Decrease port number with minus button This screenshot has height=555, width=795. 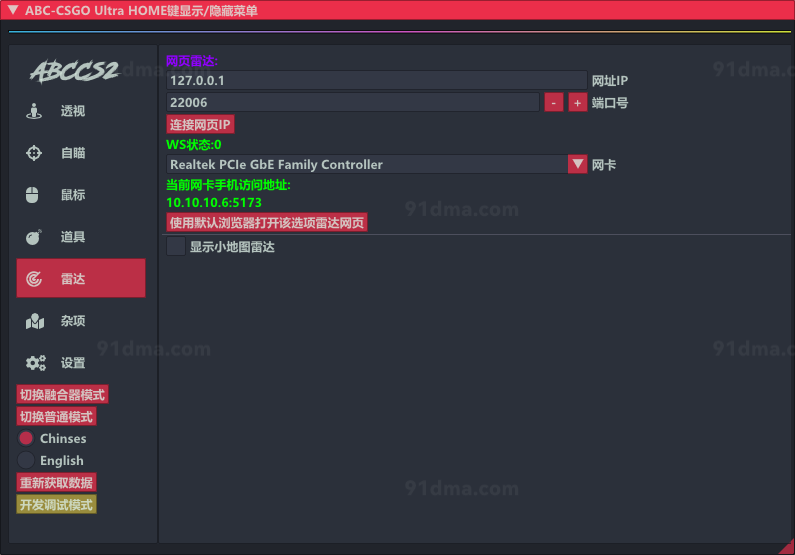[x=554, y=102]
